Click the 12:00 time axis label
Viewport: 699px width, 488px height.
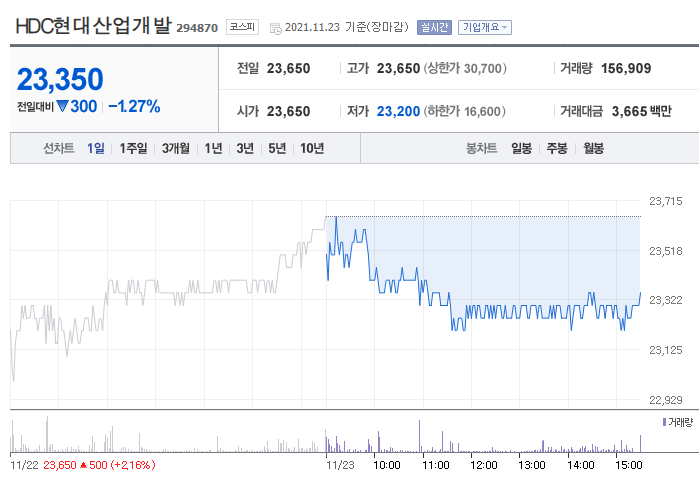coord(484,465)
